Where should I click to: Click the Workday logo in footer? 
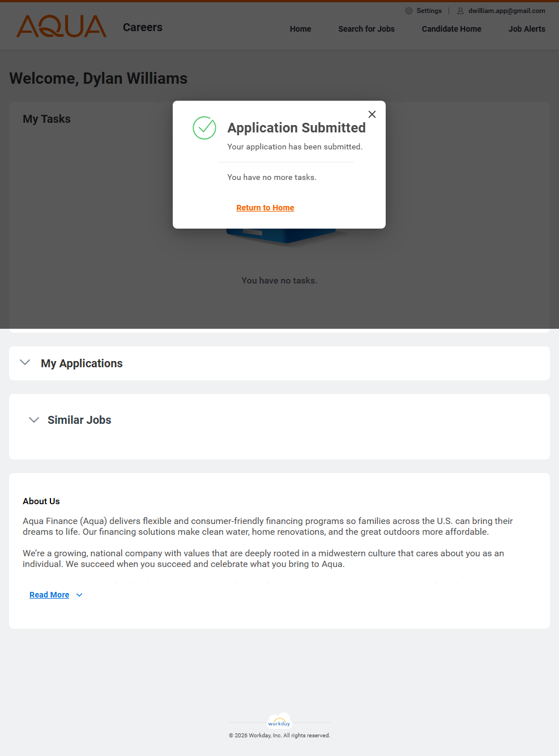coord(279,721)
